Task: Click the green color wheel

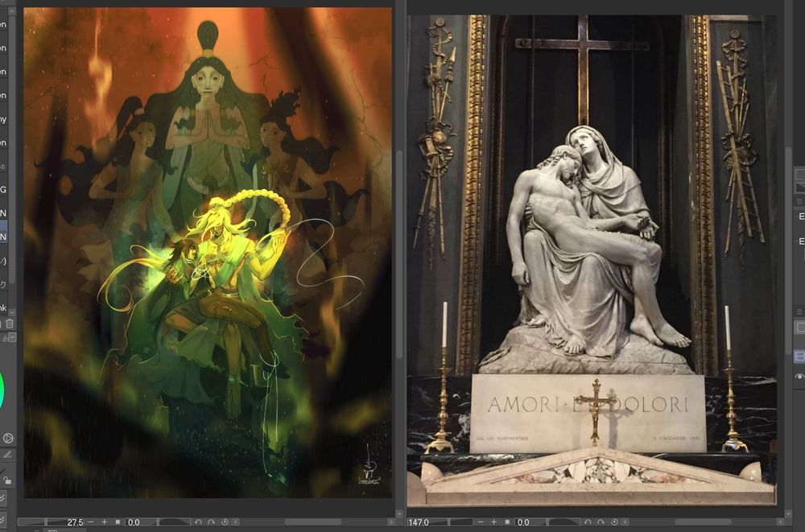Action: [2, 390]
